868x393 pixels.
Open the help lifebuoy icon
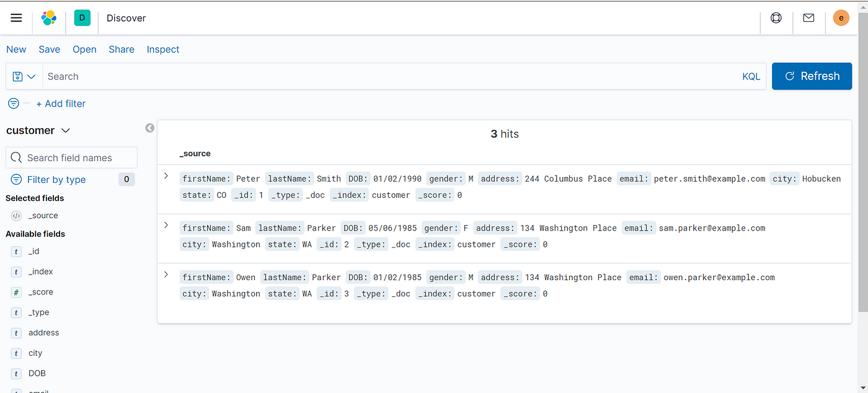[776, 18]
